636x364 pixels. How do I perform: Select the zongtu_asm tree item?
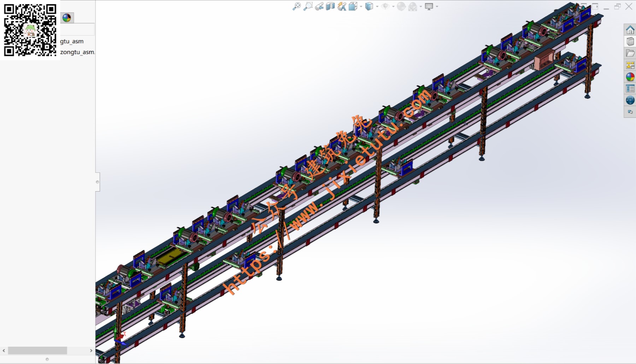[x=77, y=52]
